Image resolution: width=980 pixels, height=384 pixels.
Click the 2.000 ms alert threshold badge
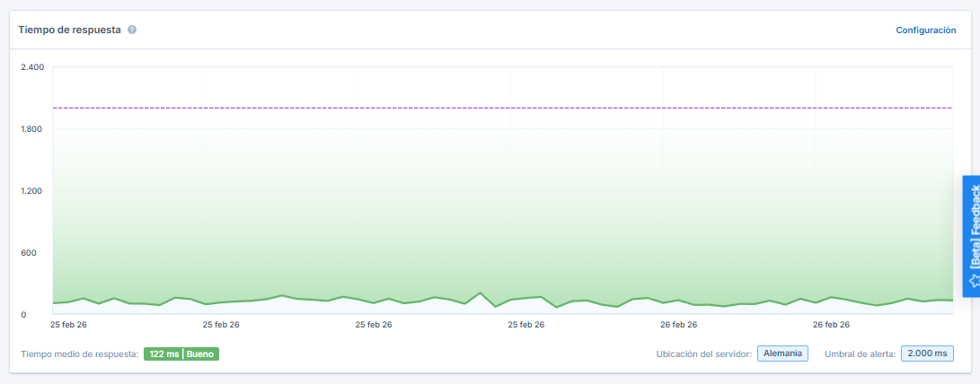pyautogui.click(x=927, y=353)
